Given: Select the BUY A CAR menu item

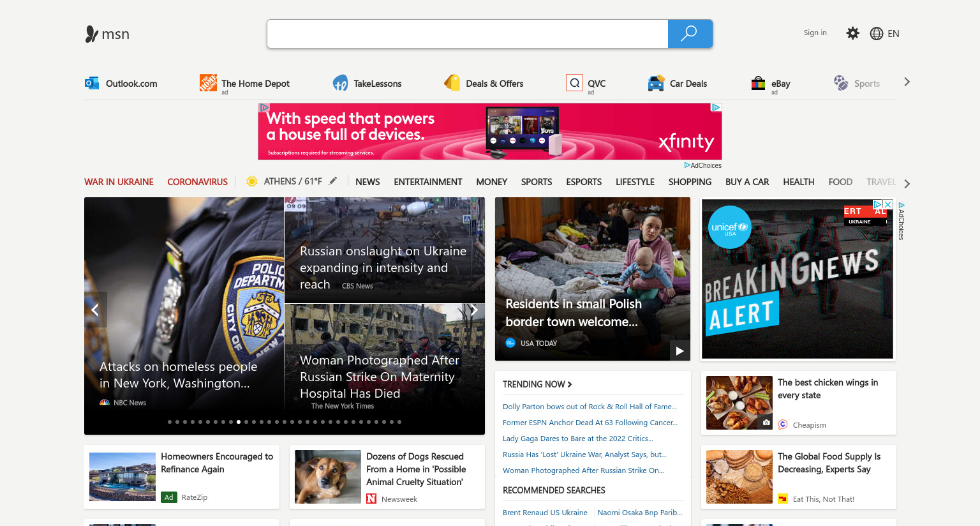Looking at the screenshot, I should [x=747, y=182].
